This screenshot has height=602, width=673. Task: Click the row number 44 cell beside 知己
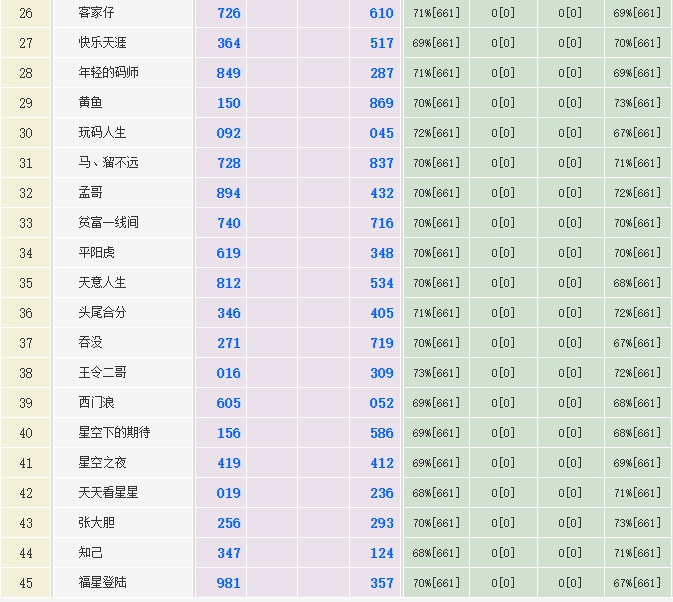pyautogui.click(x=26, y=553)
